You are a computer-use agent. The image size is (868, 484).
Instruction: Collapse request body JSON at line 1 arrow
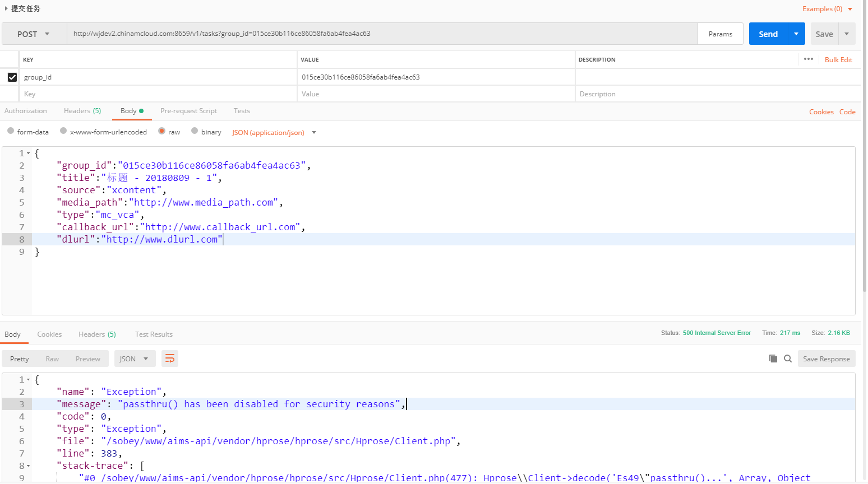click(x=29, y=153)
